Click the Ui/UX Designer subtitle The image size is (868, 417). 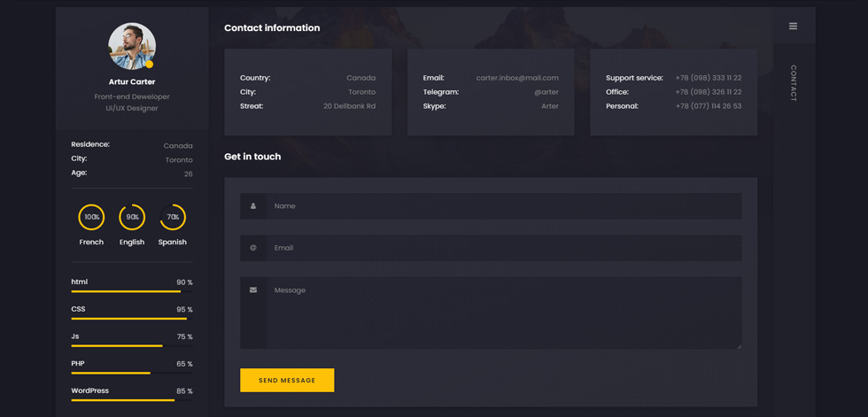pos(132,108)
